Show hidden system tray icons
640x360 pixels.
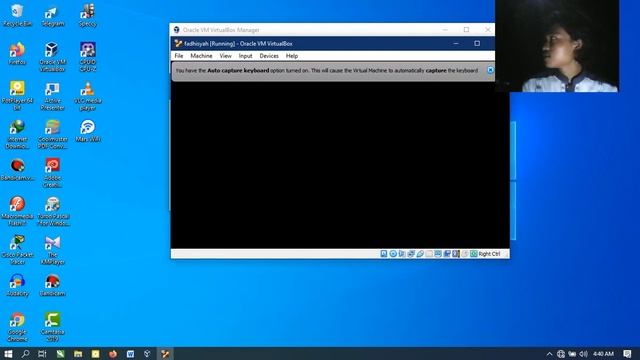[x=549, y=354]
